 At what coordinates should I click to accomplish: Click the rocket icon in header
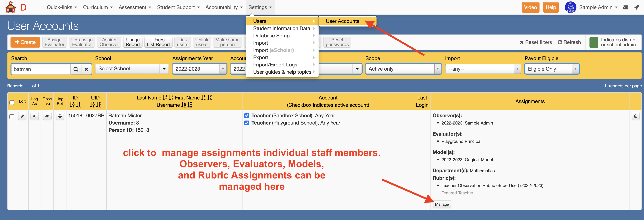click(637, 7)
